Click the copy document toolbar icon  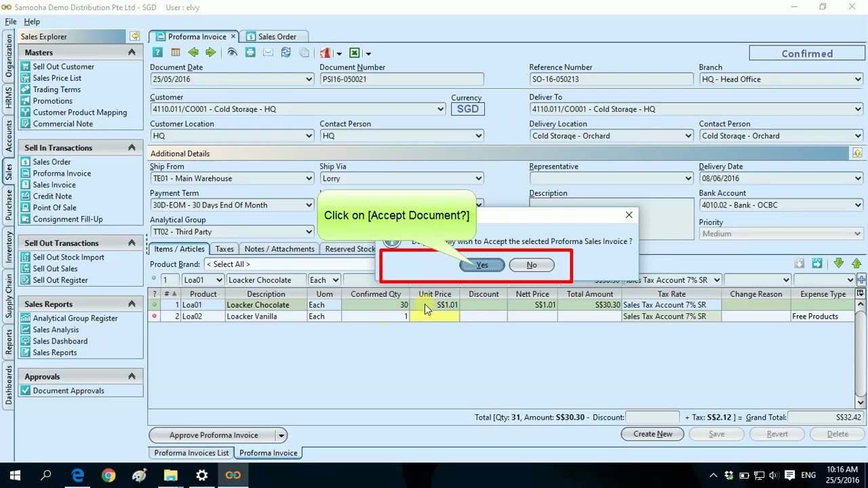304,53
